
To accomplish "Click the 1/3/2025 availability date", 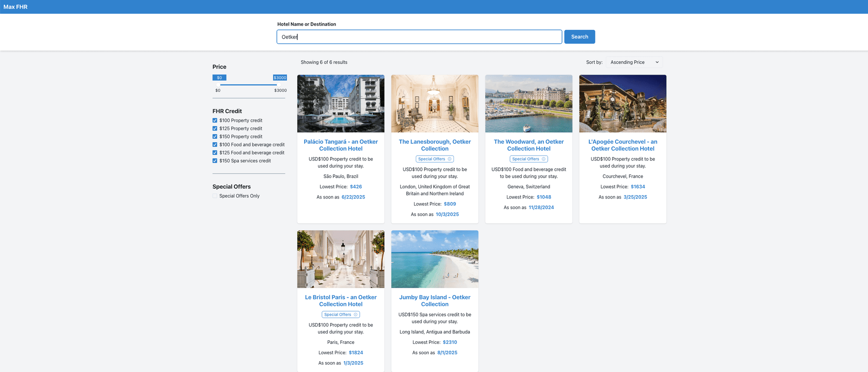I will click(x=353, y=363).
